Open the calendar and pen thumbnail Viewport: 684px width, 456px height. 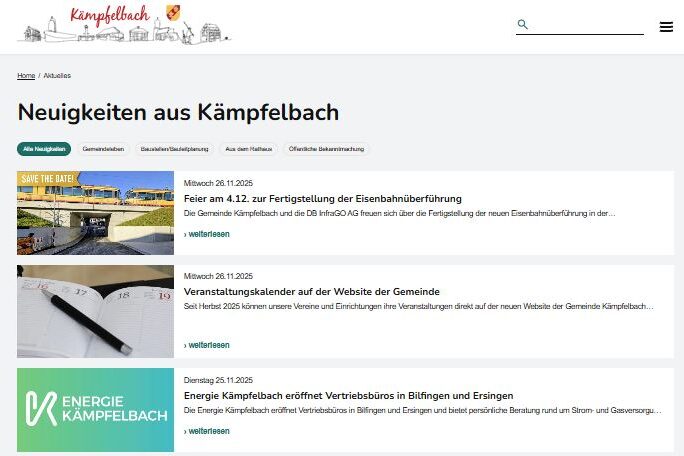coord(96,312)
